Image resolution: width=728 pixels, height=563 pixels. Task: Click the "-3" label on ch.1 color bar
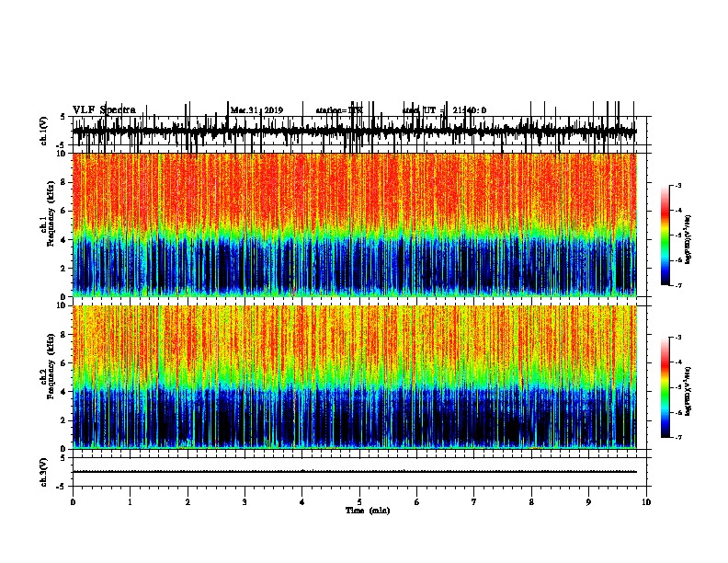coord(677,186)
